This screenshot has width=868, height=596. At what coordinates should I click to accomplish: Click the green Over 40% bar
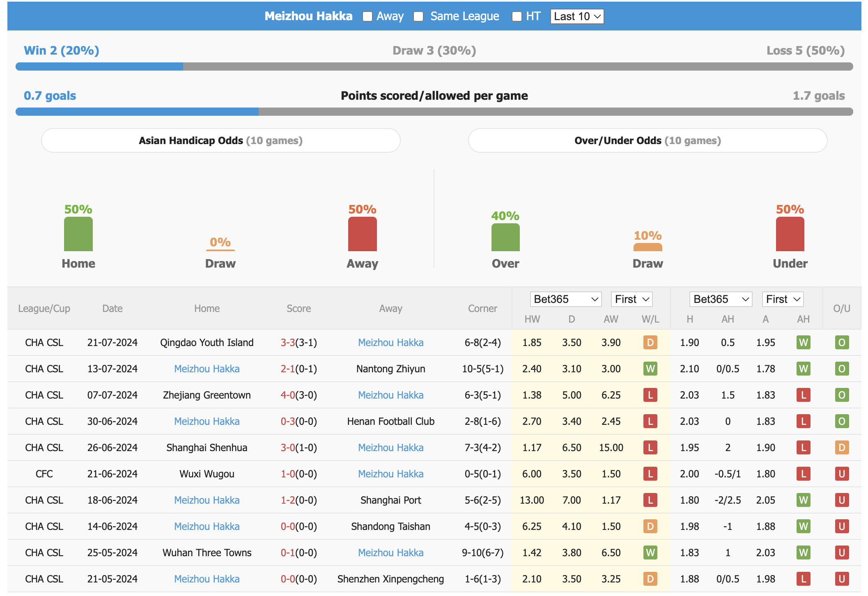point(505,237)
